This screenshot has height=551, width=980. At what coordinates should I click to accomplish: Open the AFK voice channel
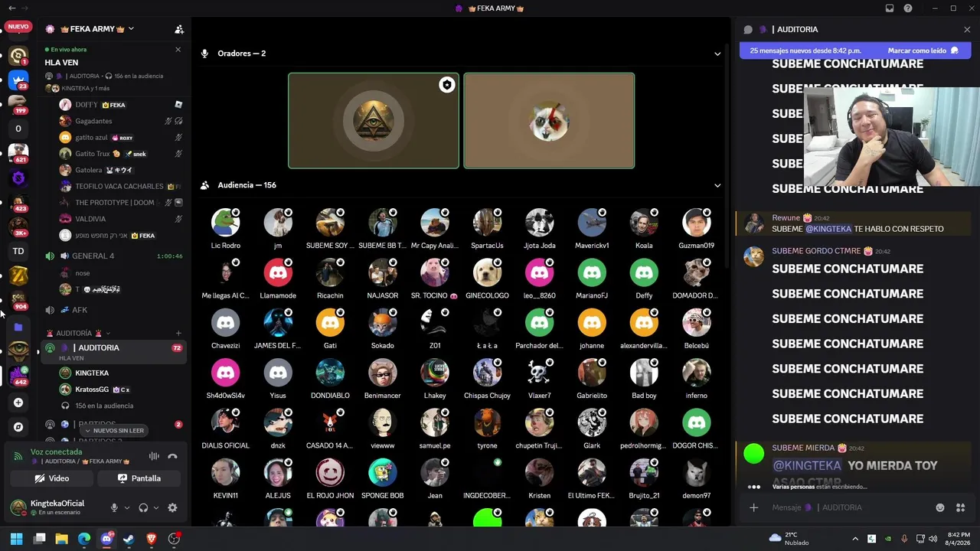[113, 310]
